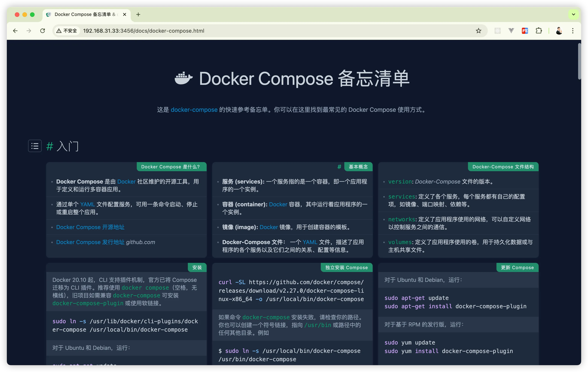
Task: Click the green 'volumes' keyword
Action: point(400,242)
